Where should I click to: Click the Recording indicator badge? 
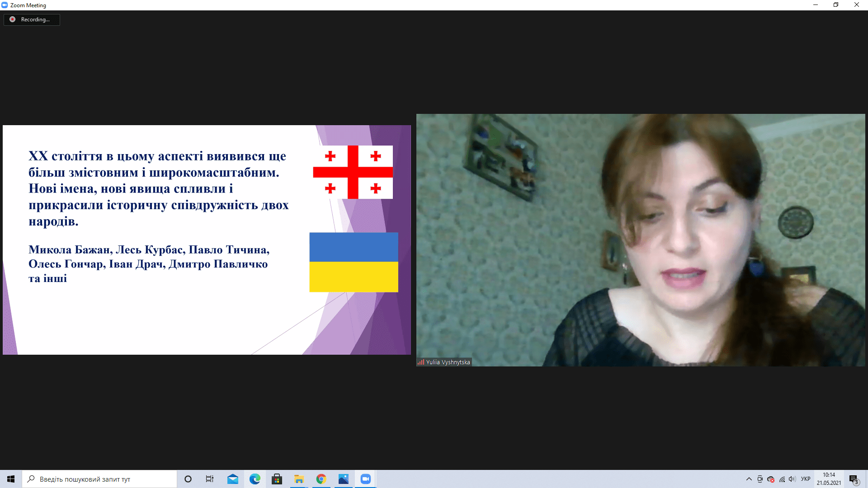tap(32, 19)
